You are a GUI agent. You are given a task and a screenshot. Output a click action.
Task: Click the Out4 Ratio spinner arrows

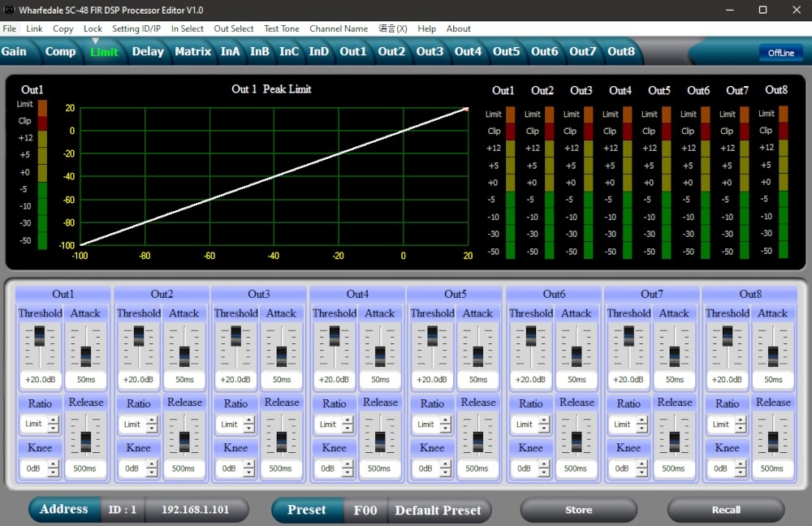click(x=348, y=425)
